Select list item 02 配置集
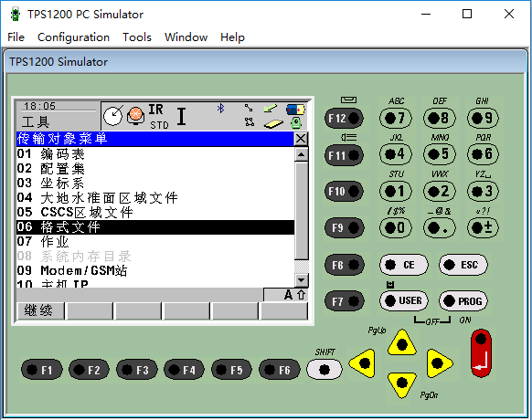532x420 pixels. point(155,169)
